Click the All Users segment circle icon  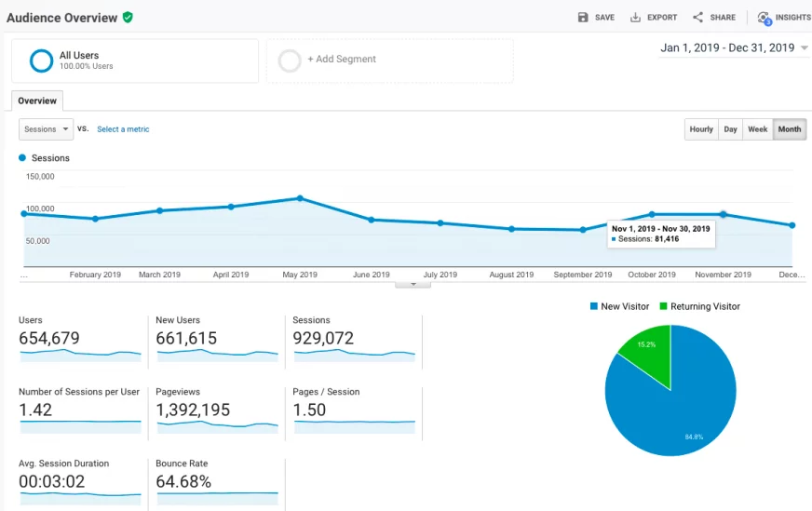click(x=41, y=61)
